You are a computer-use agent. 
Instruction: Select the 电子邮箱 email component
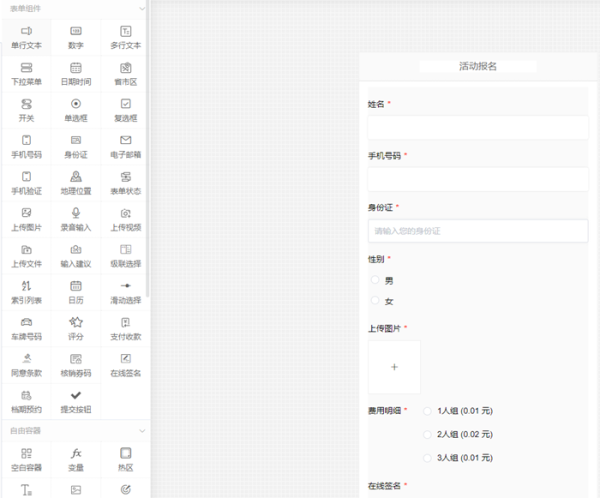[126, 147]
